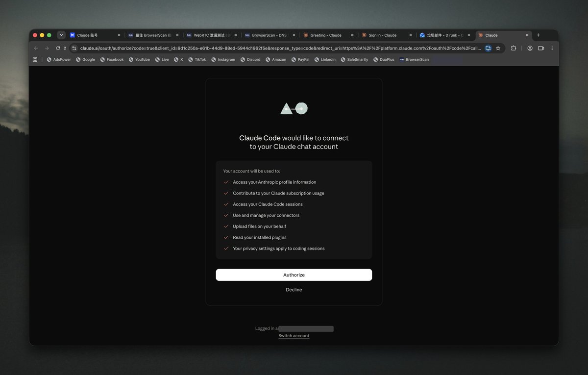Open the DuoPlus bookmark

point(383,59)
